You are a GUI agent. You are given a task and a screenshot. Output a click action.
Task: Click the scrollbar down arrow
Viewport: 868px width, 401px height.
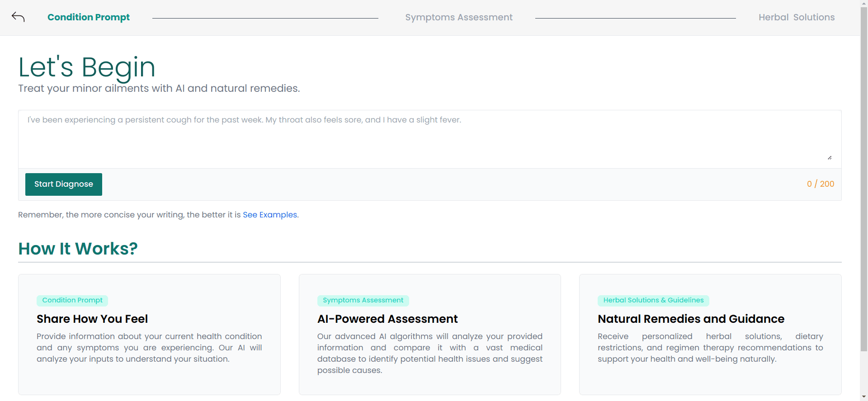coord(864,397)
